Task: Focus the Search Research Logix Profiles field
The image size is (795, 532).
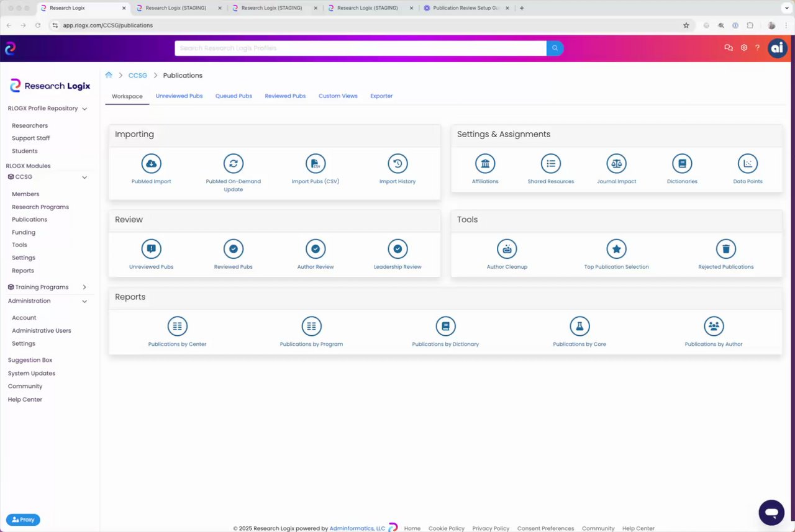Action: [360, 48]
